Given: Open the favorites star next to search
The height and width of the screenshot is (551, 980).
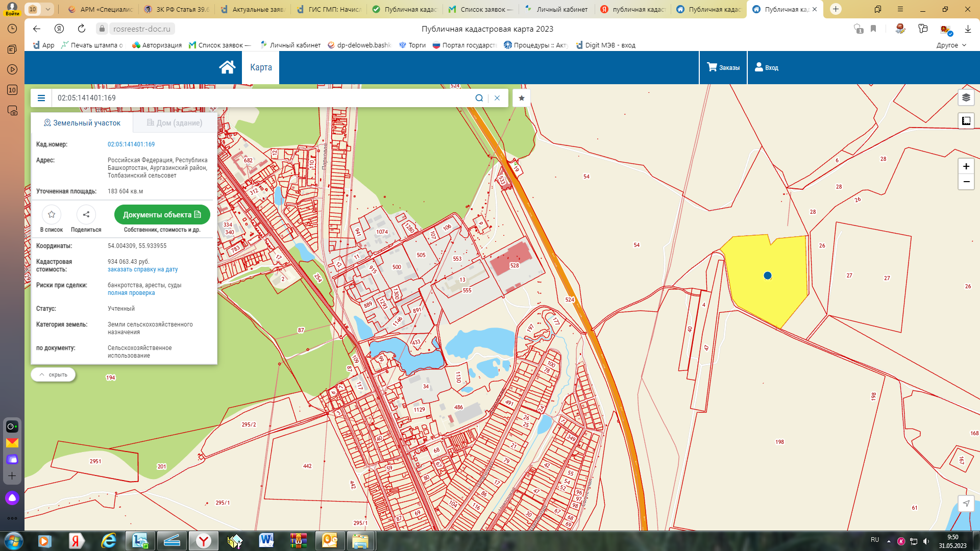Looking at the screenshot, I should click(521, 98).
